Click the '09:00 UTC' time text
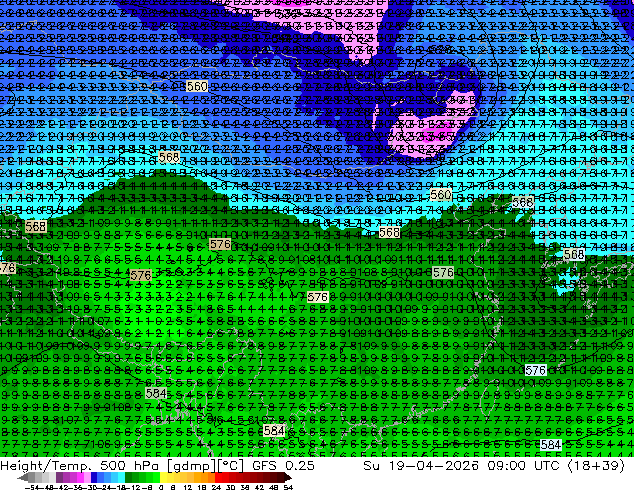Screen dimensions: 634x490 point(523,465)
